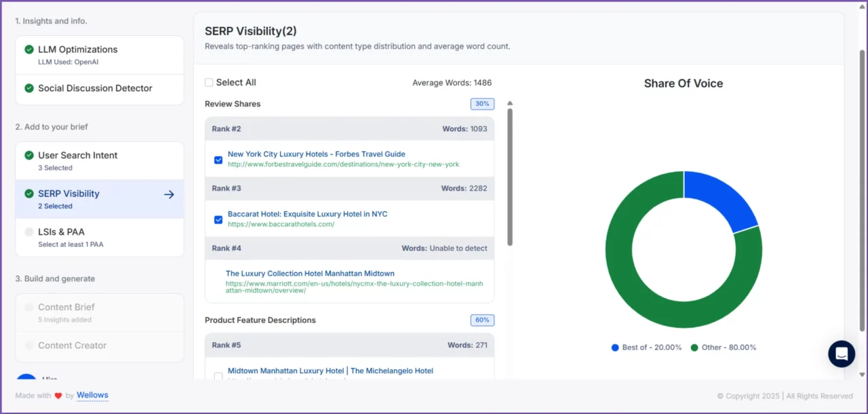Click the arrow icon beside SERP Visibility
The height and width of the screenshot is (414, 868).
[169, 195]
